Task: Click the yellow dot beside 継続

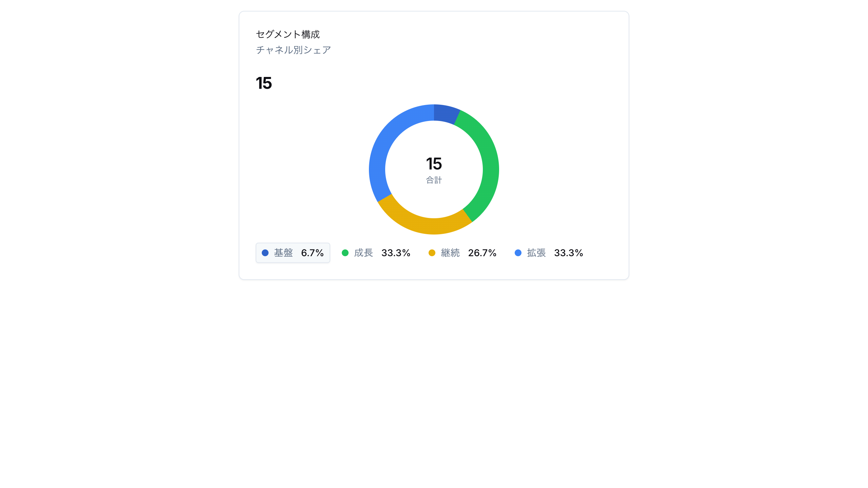Action: point(432,253)
